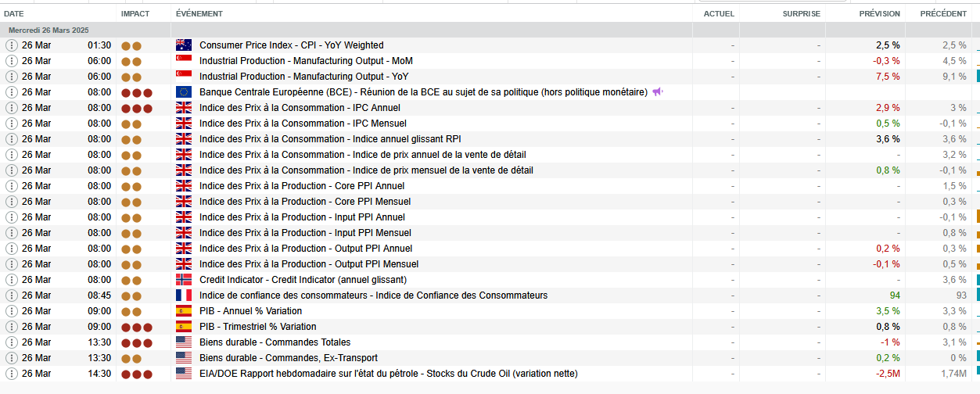This screenshot has width=980, height=394.
Task: Click three-dot icon on PIB Trimestriel row
Action: [12, 327]
